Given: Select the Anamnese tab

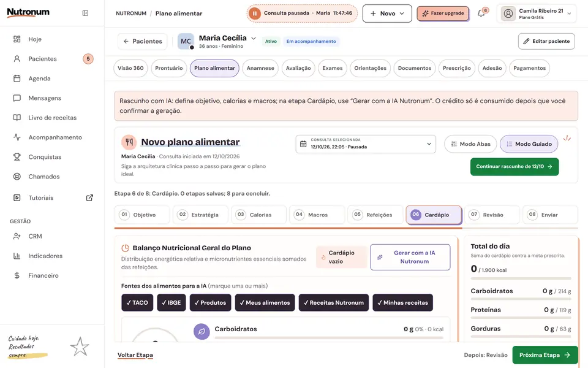Looking at the screenshot, I should pyautogui.click(x=260, y=68).
